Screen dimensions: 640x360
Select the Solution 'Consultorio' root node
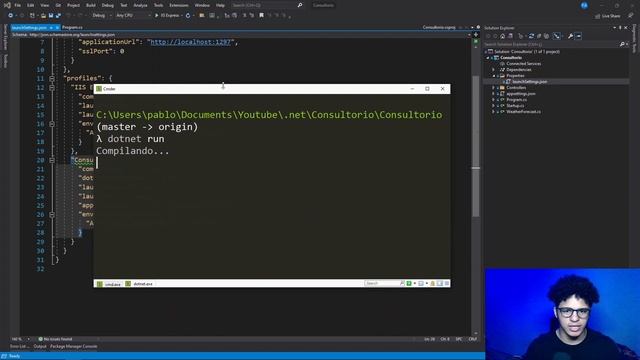click(527, 52)
